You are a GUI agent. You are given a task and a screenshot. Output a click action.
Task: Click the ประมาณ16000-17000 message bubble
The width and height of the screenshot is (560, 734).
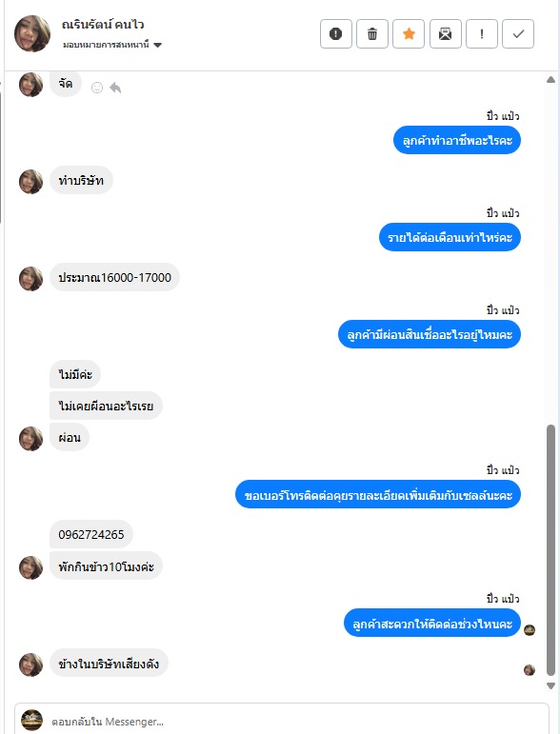pyautogui.click(x=114, y=278)
